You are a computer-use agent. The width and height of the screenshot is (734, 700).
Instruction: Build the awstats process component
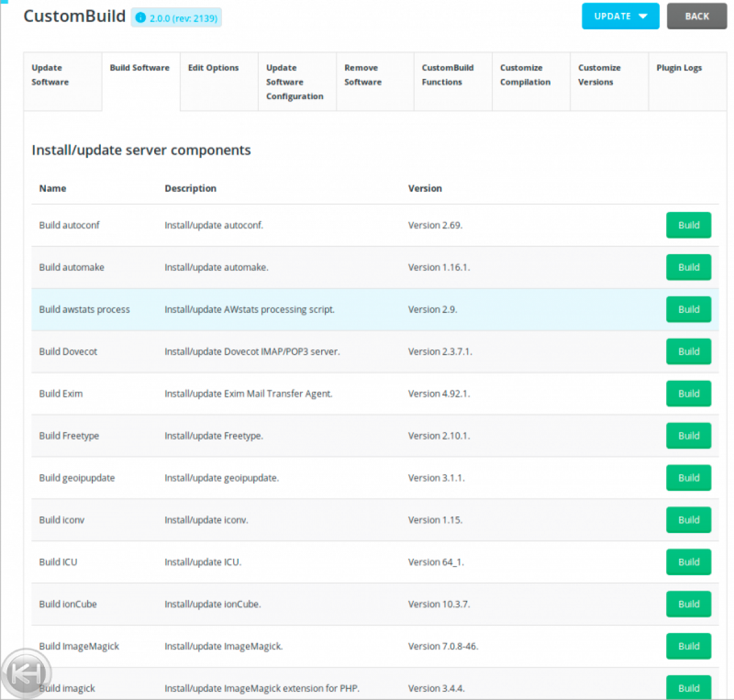(x=688, y=309)
